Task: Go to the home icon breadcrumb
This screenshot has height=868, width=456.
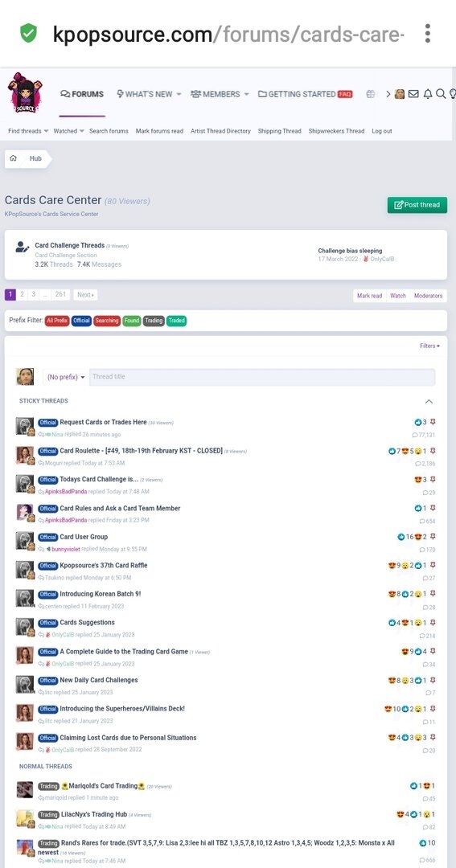Action: pyautogui.click(x=14, y=158)
